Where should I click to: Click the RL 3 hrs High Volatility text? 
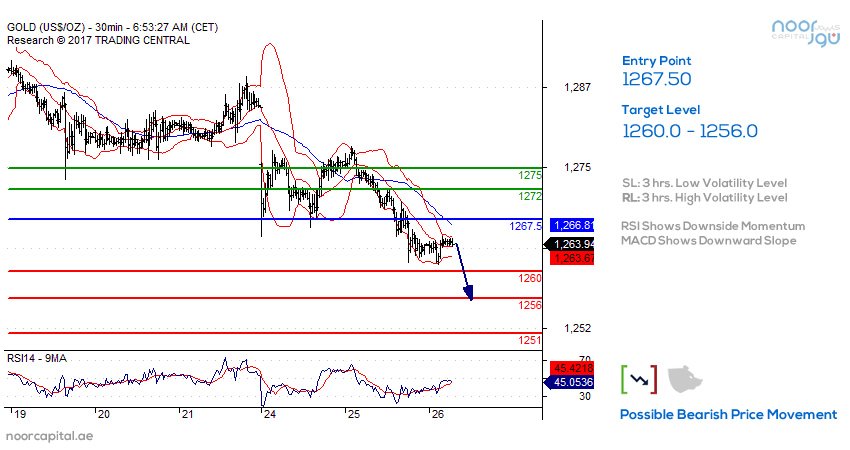pyautogui.click(x=704, y=197)
